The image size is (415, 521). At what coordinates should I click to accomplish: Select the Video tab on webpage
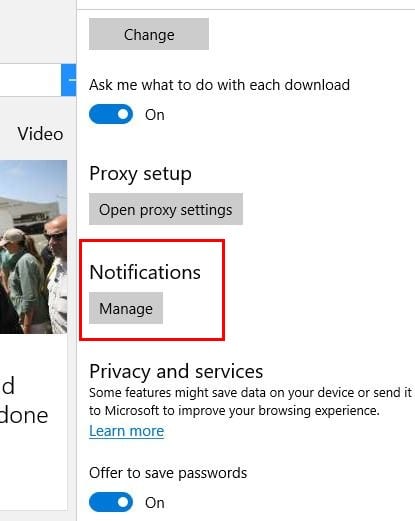coord(40,134)
